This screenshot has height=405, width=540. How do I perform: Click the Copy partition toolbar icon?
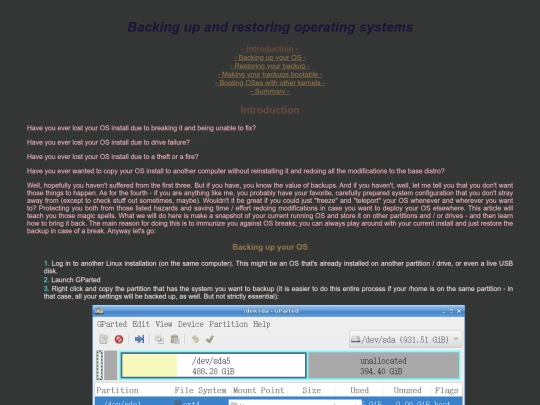click(159, 339)
